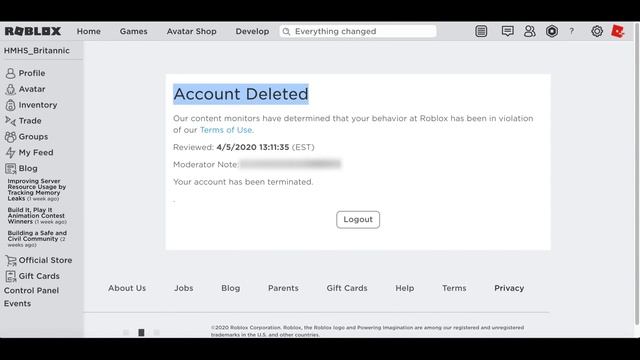Click 'Your account has been terminated.' text
This screenshot has width=640, height=360.
pyautogui.click(x=243, y=182)
